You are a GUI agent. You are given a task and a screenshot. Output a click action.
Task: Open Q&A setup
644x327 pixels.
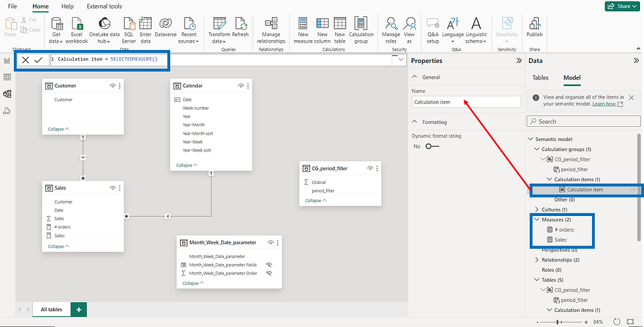pos(432,30)
